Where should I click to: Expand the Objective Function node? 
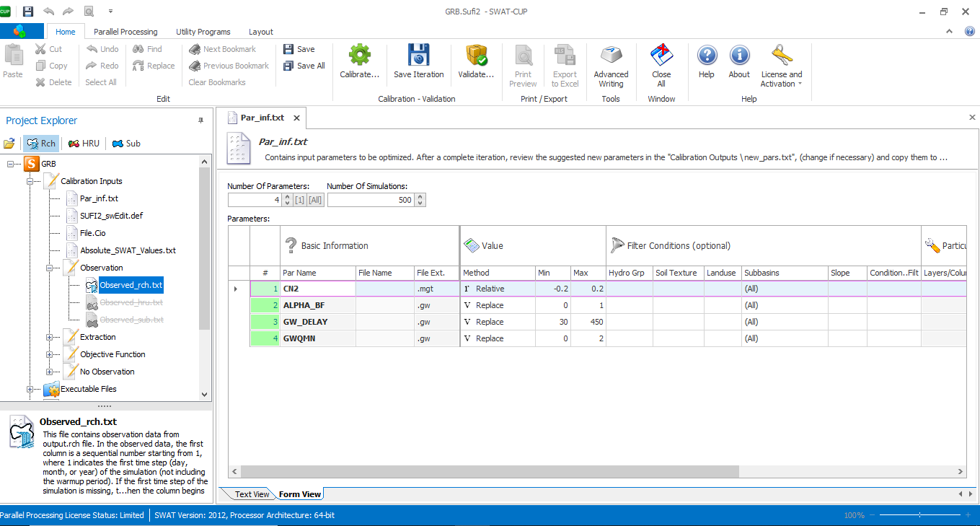click(50, 354)
